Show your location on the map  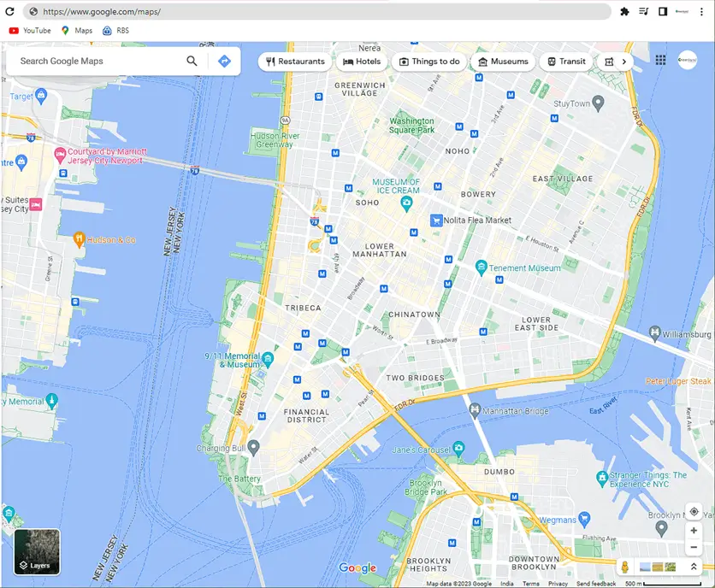click(694, 511)
